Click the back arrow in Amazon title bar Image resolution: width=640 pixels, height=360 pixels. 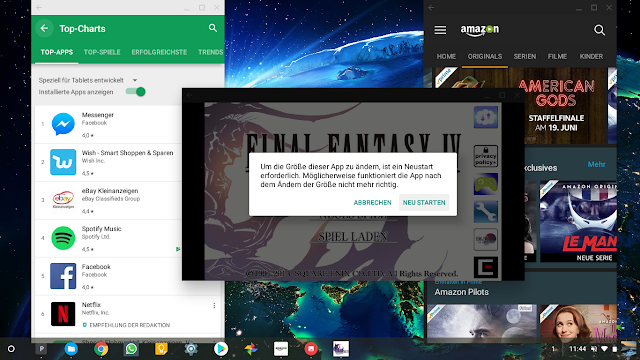(x=431, y=7)
